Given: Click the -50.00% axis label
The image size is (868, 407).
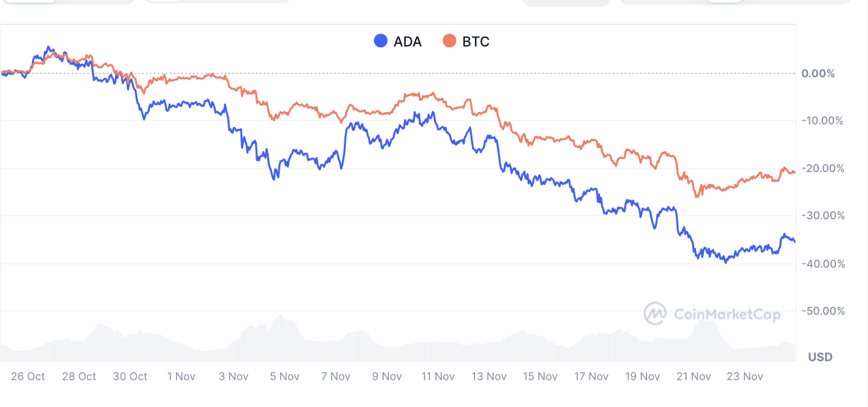Looking at the screenshot, I should tap(822, 311).
